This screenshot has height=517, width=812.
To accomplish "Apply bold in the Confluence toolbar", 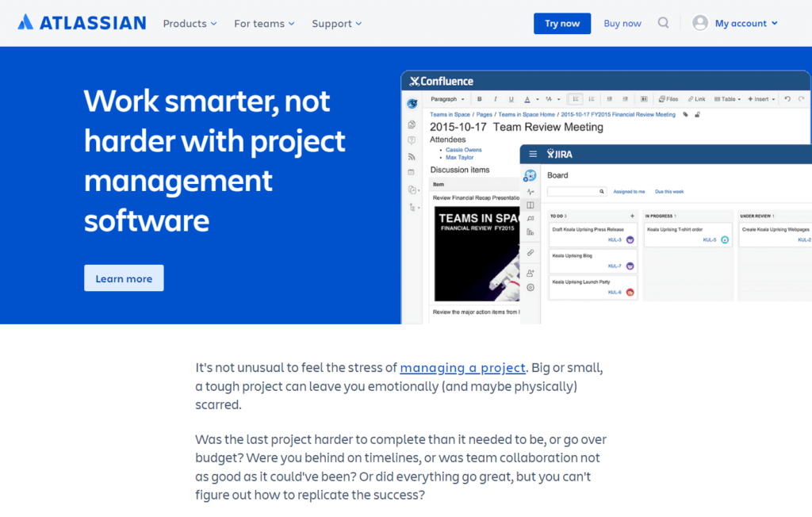I will 480,99.
